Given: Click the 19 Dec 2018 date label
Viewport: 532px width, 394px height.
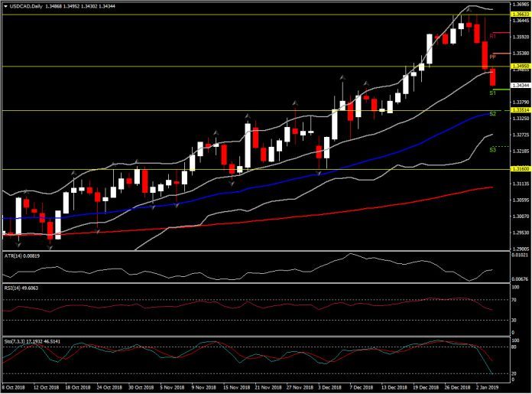Looking at the screenshot, I should pyautogui.click(x=426, y=387).
